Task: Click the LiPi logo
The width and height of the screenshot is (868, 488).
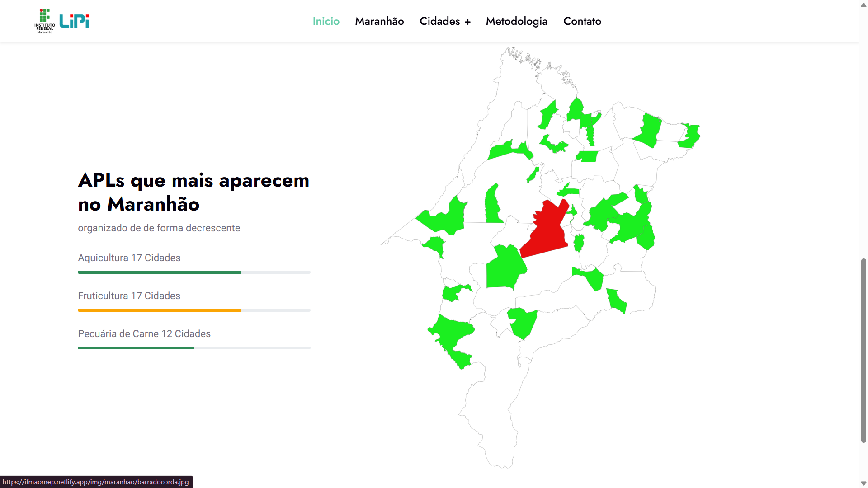Action: [74, 21]
